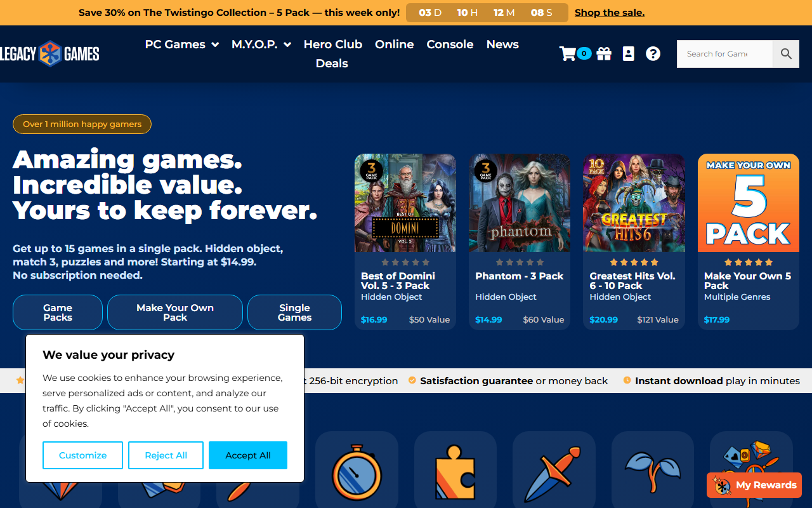Click the Multiple Genres label
This screenshot has width=812, height=508.
[x=737, y=297]
